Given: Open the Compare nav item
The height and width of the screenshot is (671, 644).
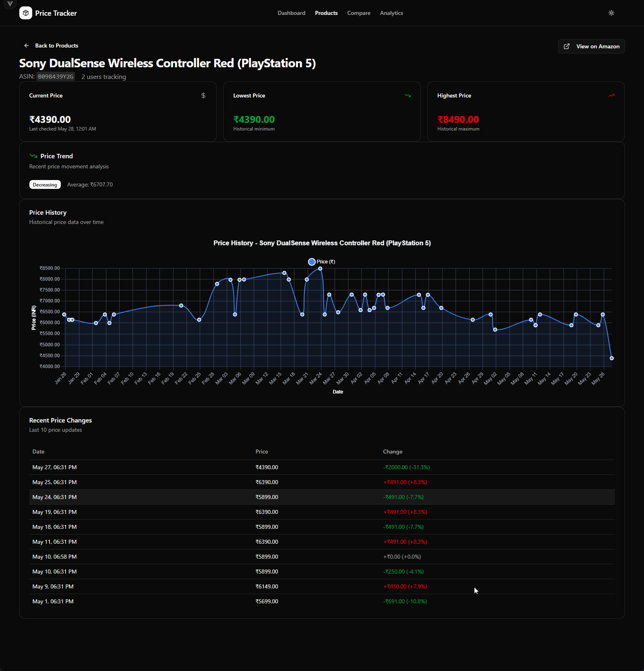Looking at the screenshot, I should pyautogui.click(x=359, y=13).
